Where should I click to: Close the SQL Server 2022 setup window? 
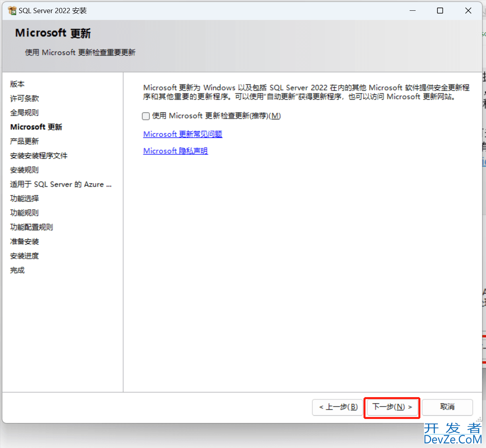click(468, 10)
